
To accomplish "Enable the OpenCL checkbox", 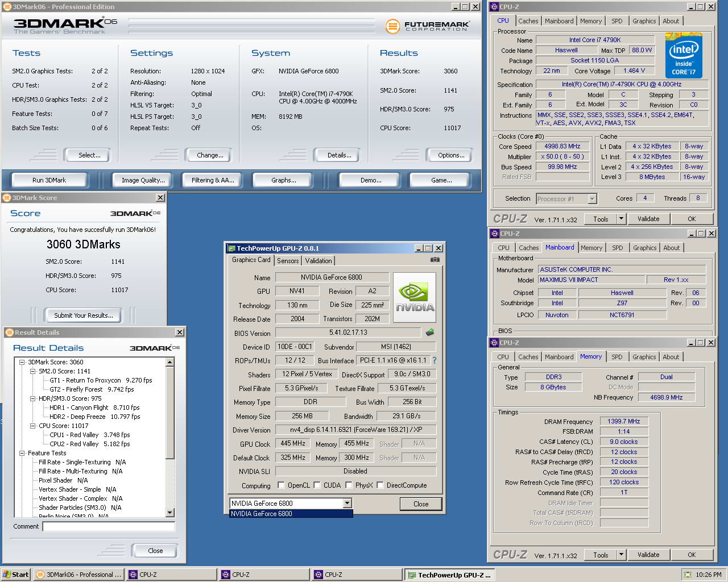I will pyautogui.click(x=281, y=485).
